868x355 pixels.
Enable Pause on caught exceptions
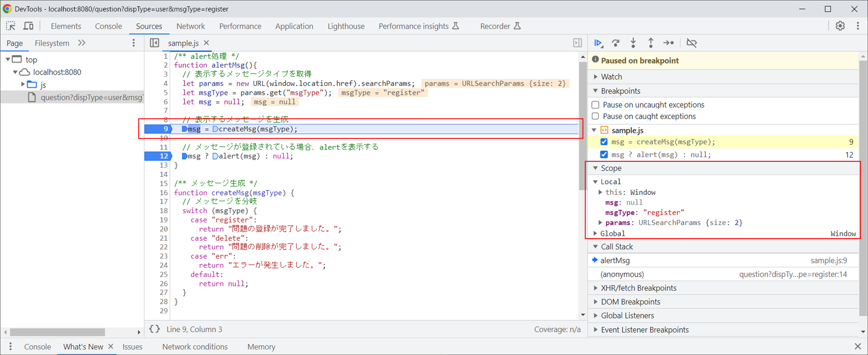tap(595, 116)
